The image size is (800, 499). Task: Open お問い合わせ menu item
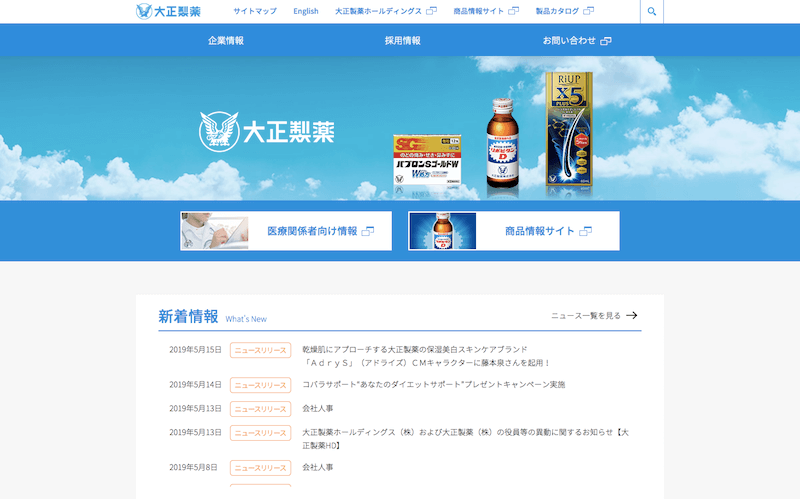pyautogui.click(x=569, y=40)
